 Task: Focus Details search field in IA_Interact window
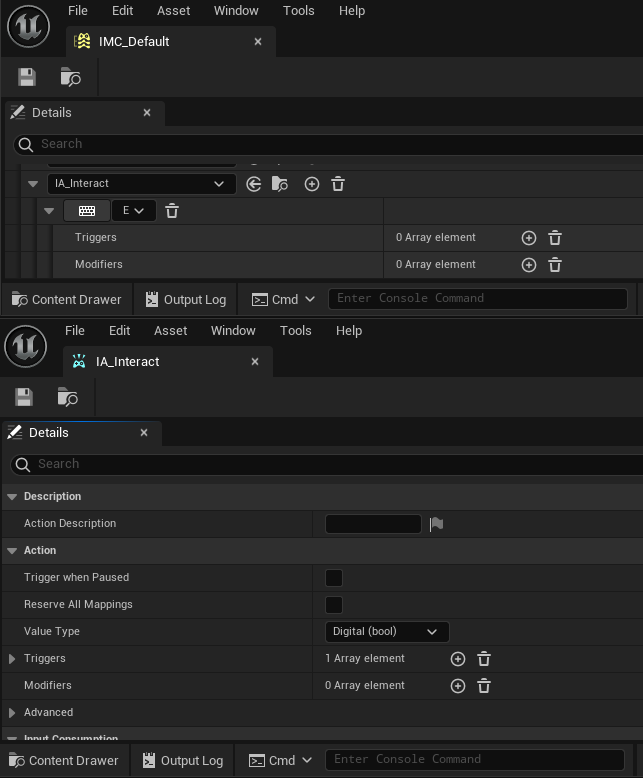(326, 464)
